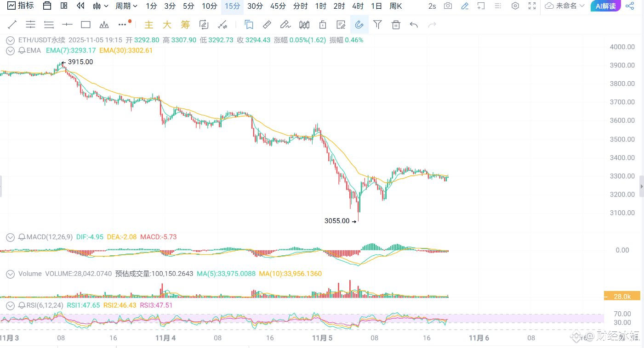Select the crossed horizontal lines drawing tool

tap(30, 24)
